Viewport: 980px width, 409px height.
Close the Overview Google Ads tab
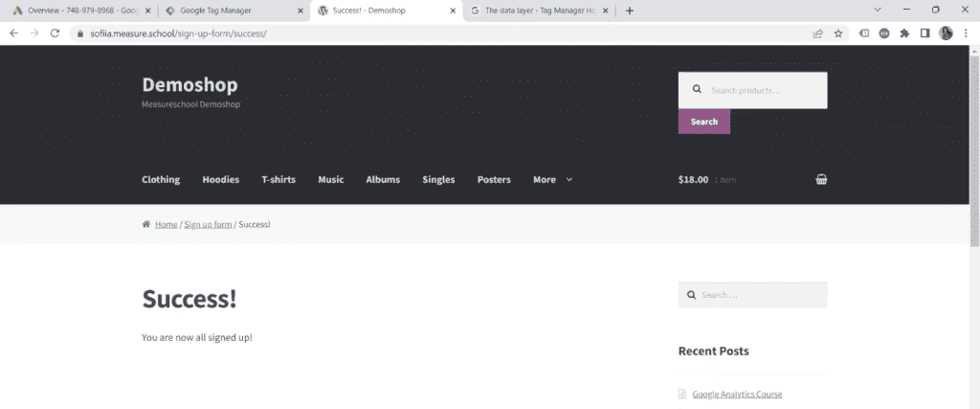148,11
